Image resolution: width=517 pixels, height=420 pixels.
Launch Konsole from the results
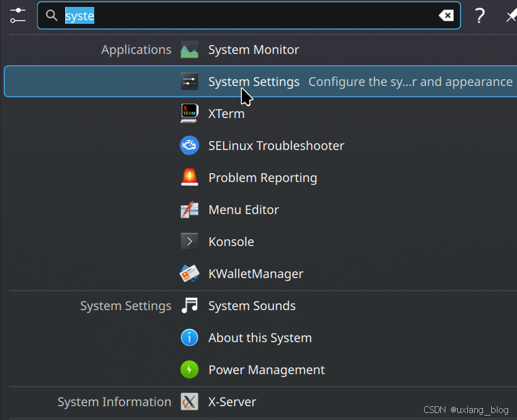pyautogui.click(x=231, y=242)
